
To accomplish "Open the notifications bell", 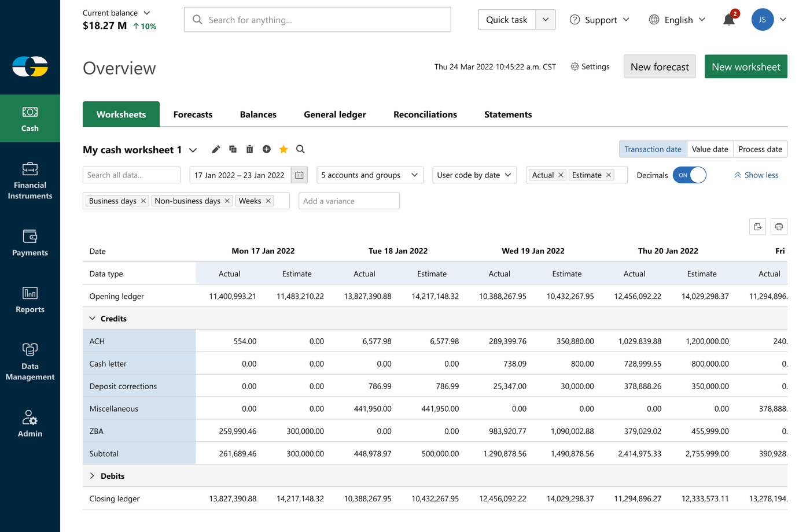I will pos(728,20).
